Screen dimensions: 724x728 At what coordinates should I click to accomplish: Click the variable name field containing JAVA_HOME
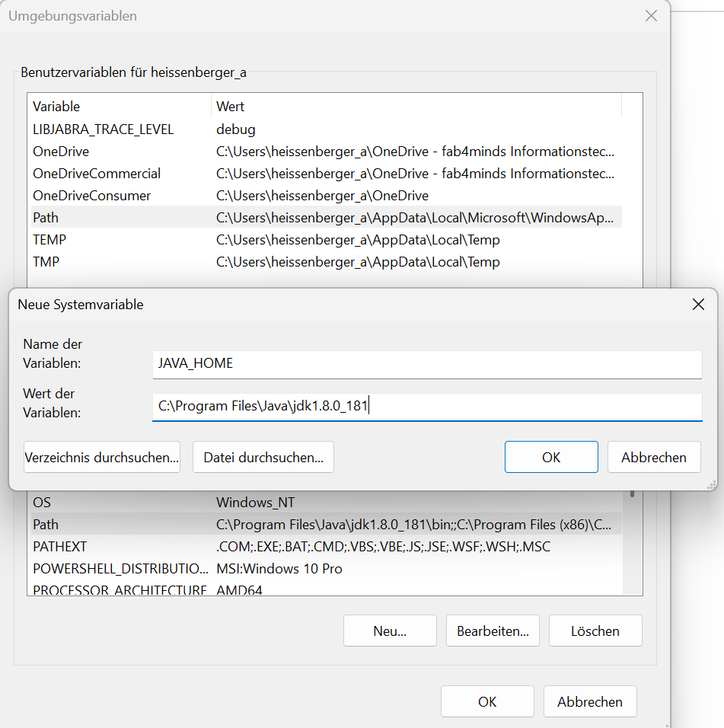click(x=426, y=364)
